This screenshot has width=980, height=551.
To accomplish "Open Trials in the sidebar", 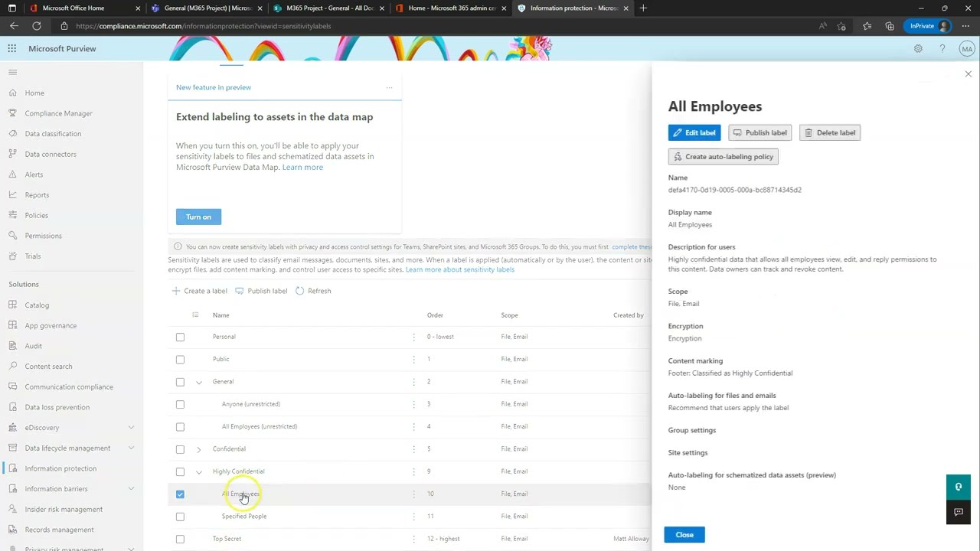I will point(33,256).
